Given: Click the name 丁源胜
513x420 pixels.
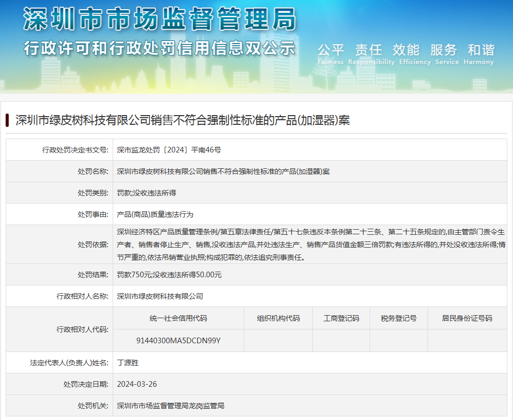Looking at the screenshot, I should click(128, 363).
